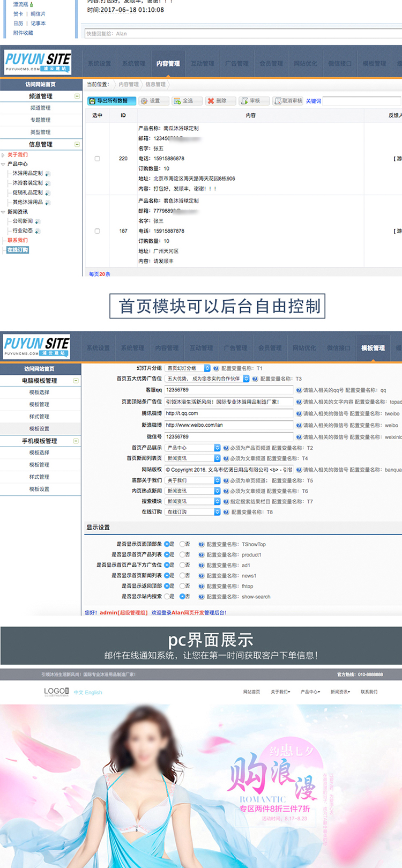
Task: Open the 产品中心 menu on the PC website preview
Action: point(310,692)
